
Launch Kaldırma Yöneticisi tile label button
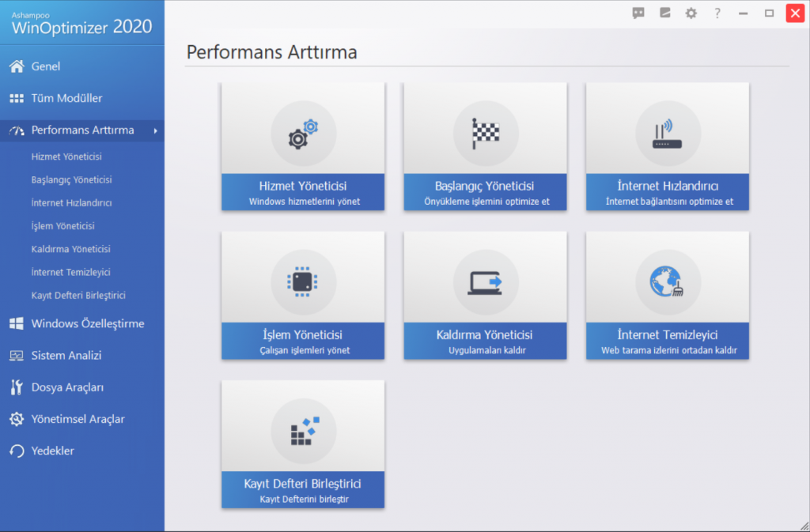485,341
